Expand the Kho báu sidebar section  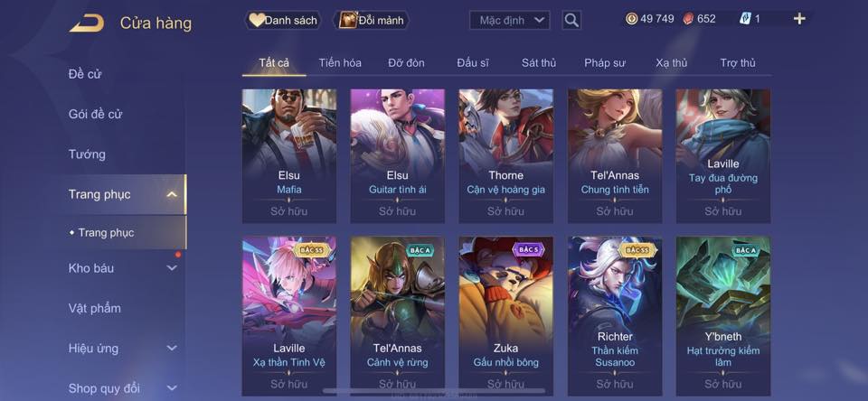click(172, 268)
